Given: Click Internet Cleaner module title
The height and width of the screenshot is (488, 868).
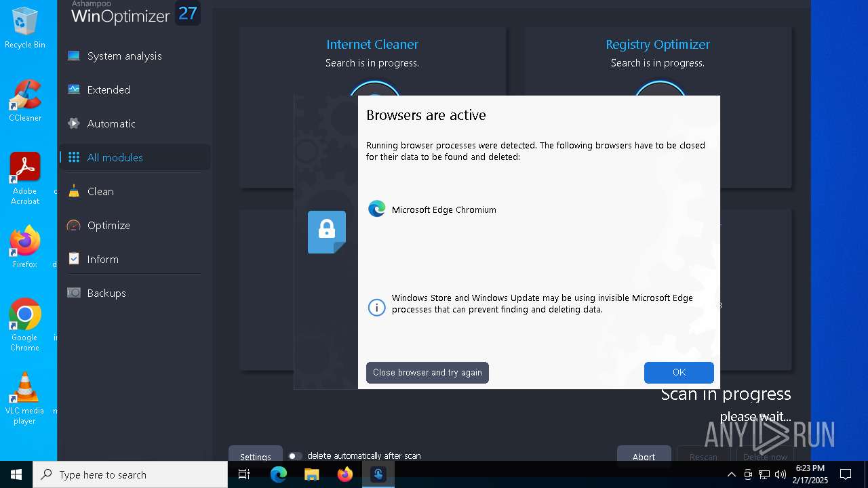Looking at the screenshot, I should [x=372, y=44].
